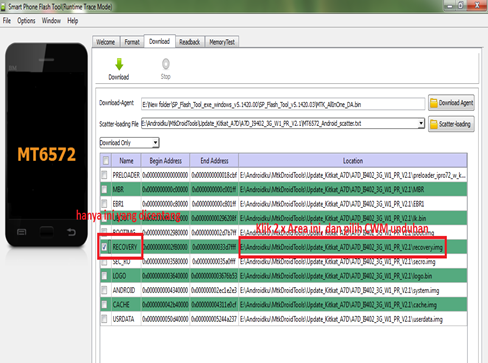The width and height of the screenshot is (488, 363).
Task: Check the PRELOADER row checkbox
Action: click(x=104, y=175)
